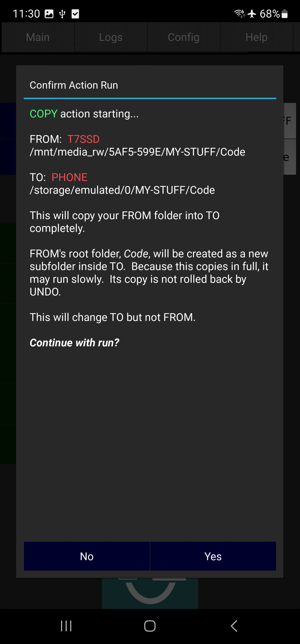Tap the red T7SSD source label

click(x=83, y=139)
